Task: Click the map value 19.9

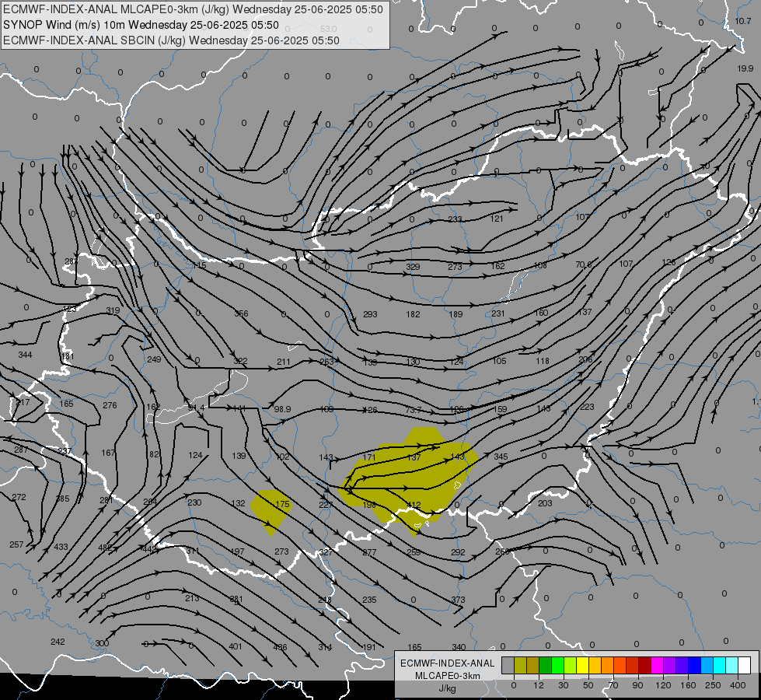Action: pos(745,68)
